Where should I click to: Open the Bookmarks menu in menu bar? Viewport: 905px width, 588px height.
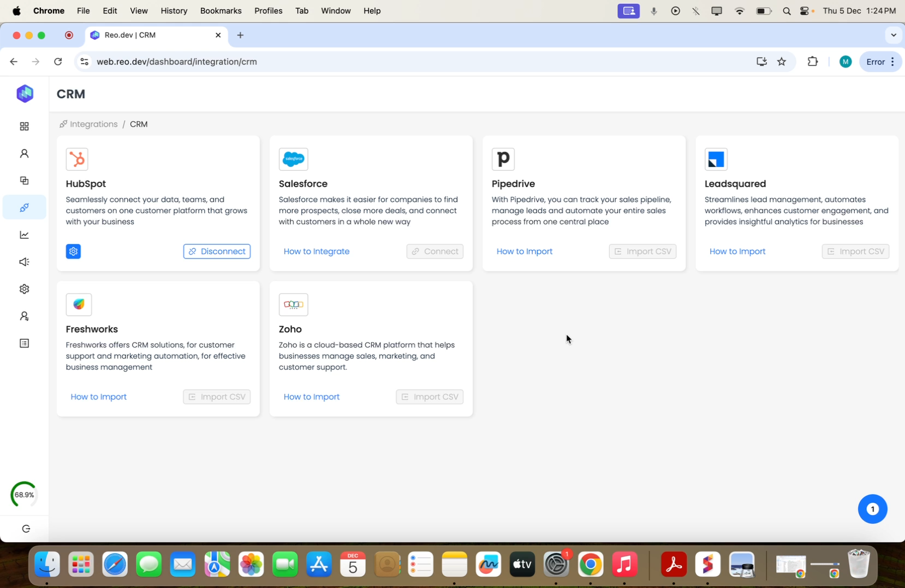click(x=221, y=11)
